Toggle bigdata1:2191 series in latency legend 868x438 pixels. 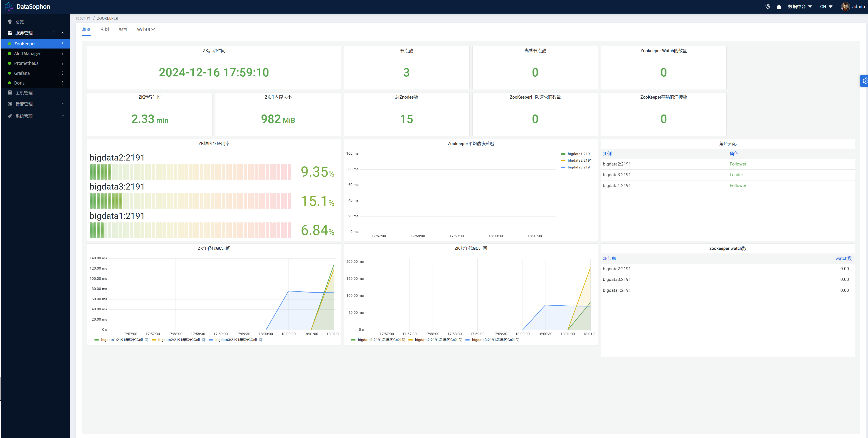point(579,154)
